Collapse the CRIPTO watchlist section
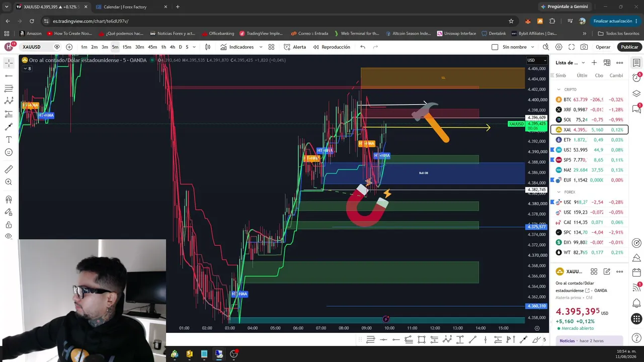Screen dimensions: 644x362 tap(558, 89)
